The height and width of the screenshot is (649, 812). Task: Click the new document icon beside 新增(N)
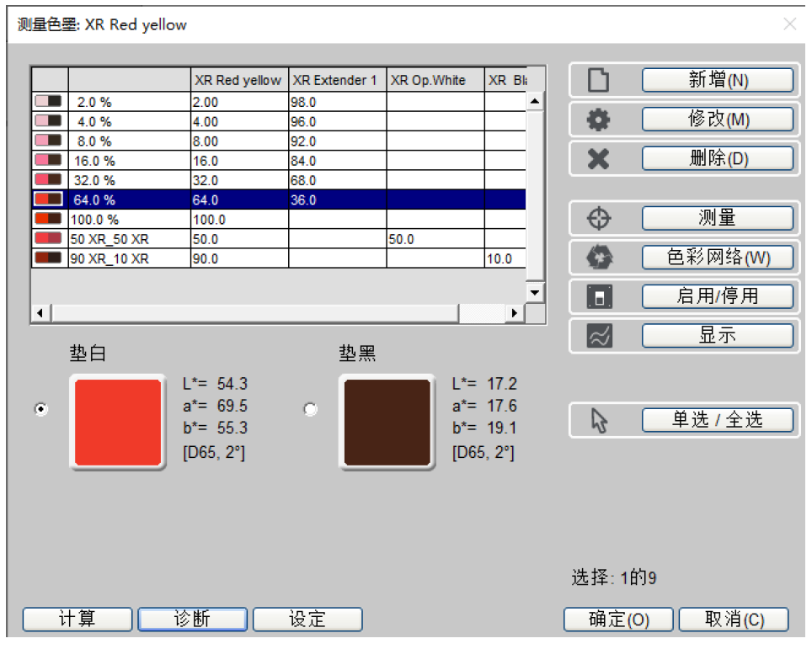click(599, 80)
